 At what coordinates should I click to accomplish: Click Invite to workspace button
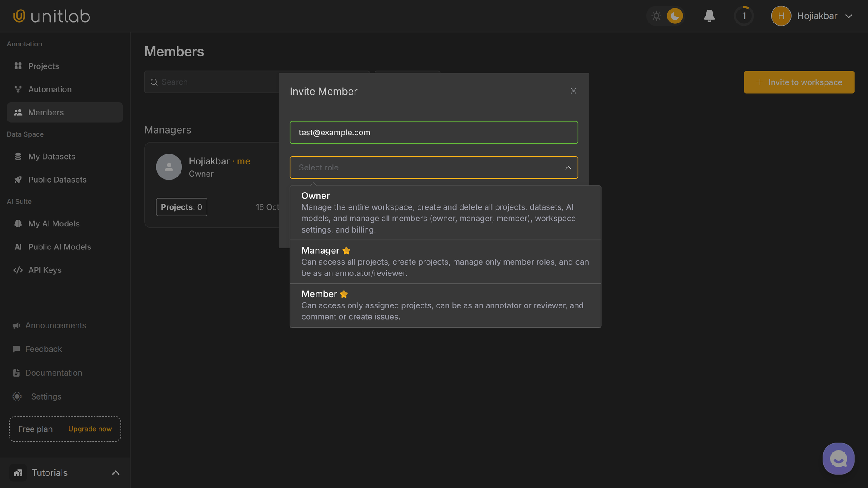point(799,82)
